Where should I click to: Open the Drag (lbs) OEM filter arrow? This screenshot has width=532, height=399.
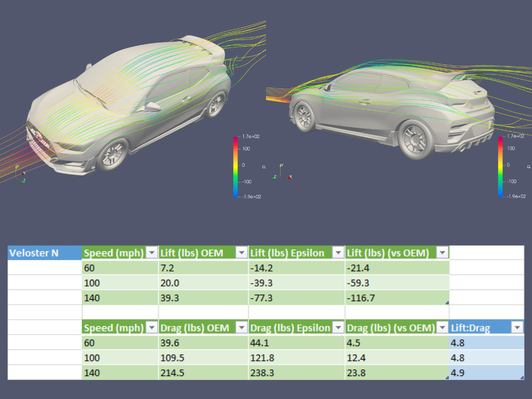tap(242, 328)
